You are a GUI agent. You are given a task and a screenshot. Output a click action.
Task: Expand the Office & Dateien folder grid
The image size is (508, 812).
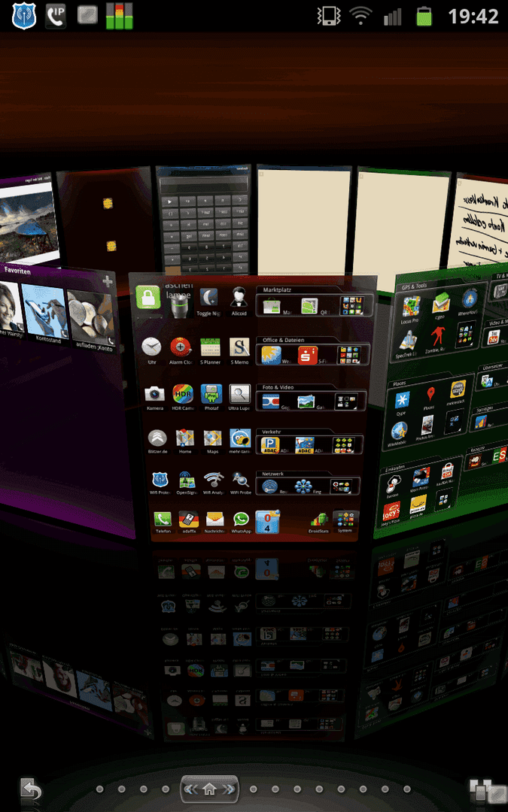pyautogui.click(x=349, y=355)
